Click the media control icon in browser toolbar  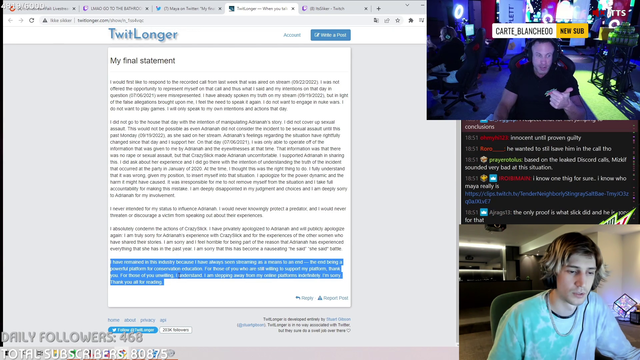[x=421, y=20]
